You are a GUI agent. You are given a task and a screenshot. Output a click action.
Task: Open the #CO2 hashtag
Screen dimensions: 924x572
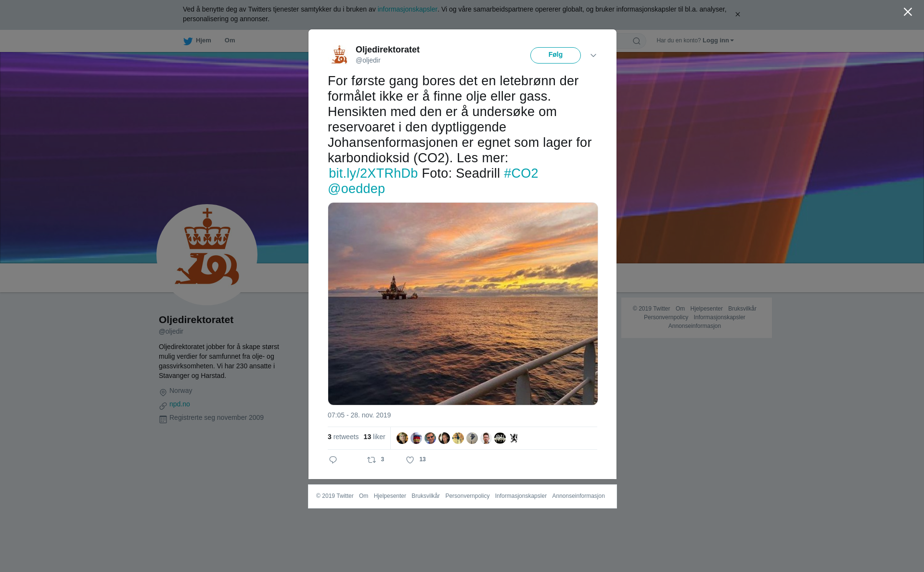tap(521, 173)
